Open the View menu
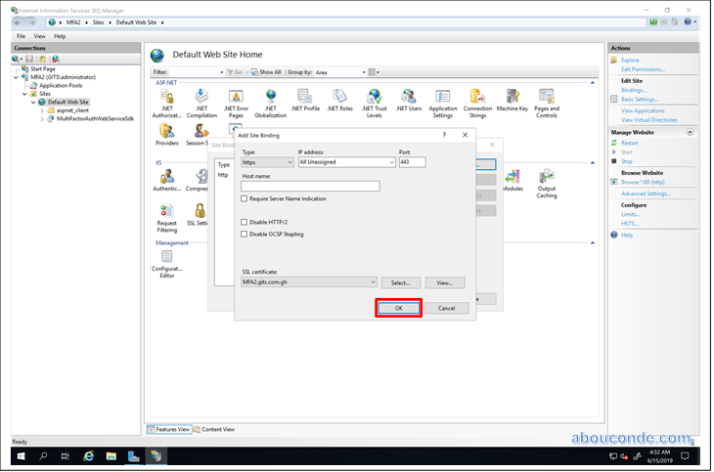714x472 pixels. click(40, 36)
